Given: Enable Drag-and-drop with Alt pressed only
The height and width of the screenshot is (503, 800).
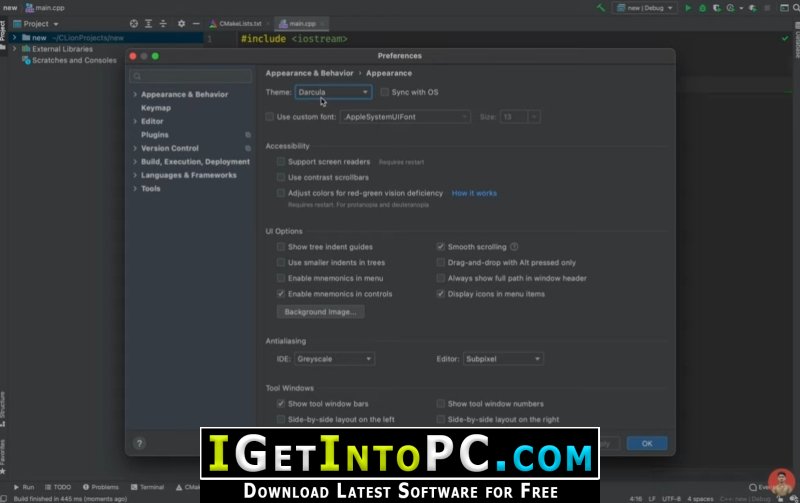Looking at the screenshot, I should pos(440,263).
